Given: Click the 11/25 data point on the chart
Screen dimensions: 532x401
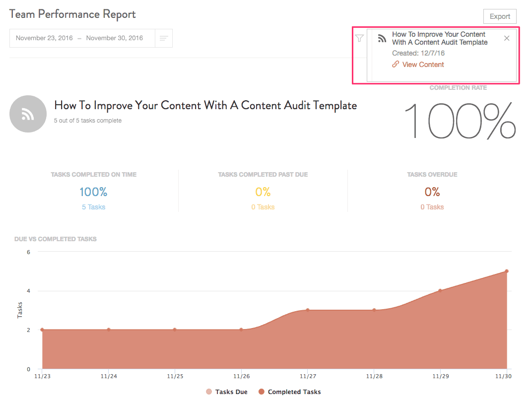Looking at the screenshot, I should pyautogui.click(x=175, y=330).
